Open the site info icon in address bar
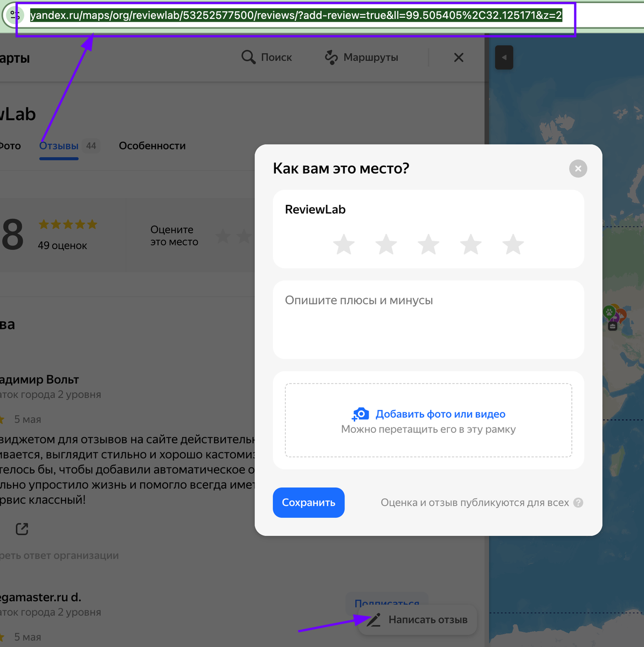 [x=14, y=16]
